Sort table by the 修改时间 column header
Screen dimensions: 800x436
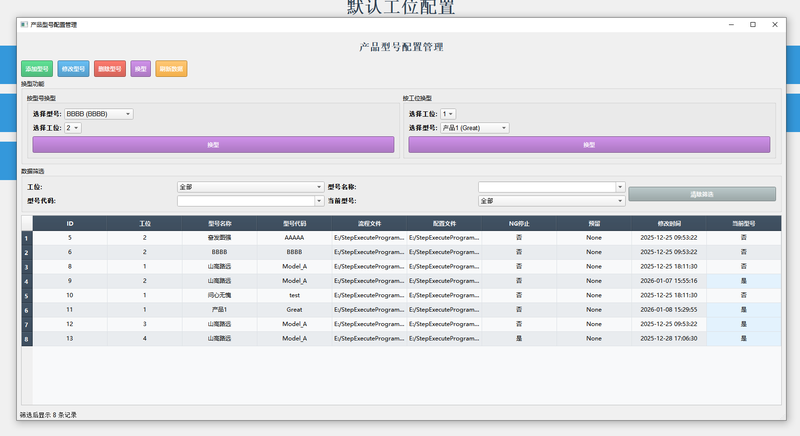click(x=669, y=223)
